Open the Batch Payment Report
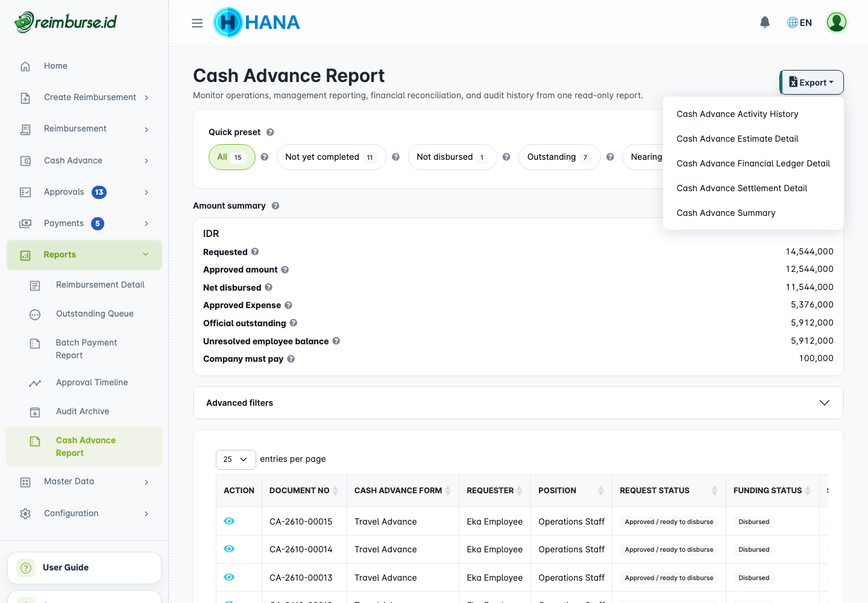Image resolution: width=868 pixels, height=603 pixels. pos(84,349)
